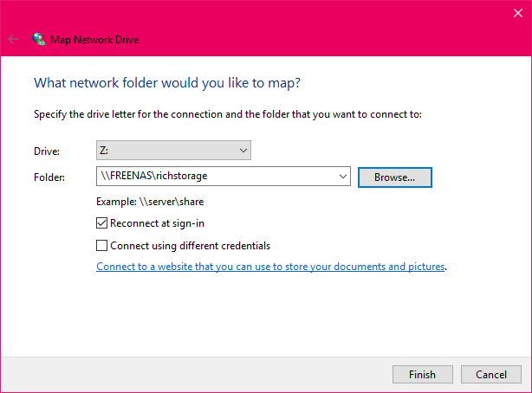This screenshot has height=393, width=532.
Task: Click the 'Drive:' label
Action: pyautogui.click(x=47, y=151)
